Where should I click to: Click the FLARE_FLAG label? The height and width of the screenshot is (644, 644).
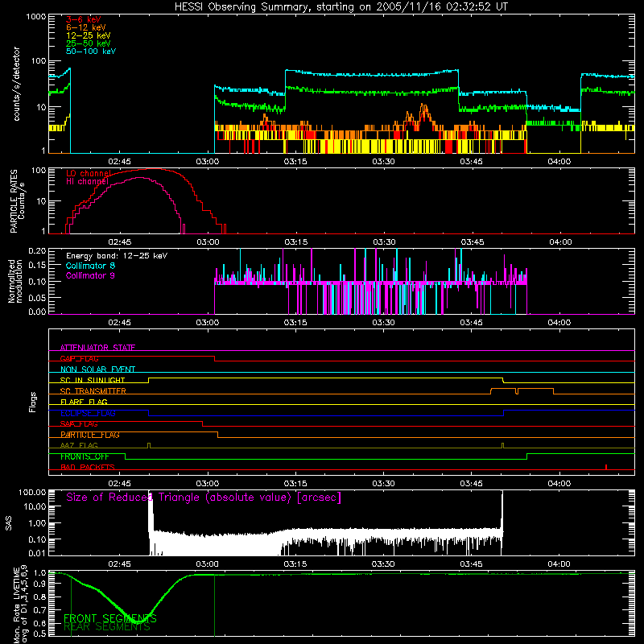point(84,402)
